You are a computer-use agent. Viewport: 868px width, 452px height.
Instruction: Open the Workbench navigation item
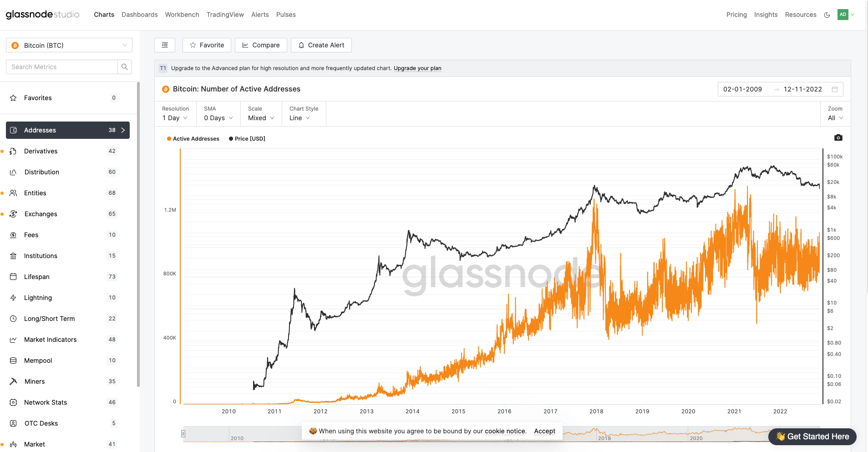click(x=182, y=15)
